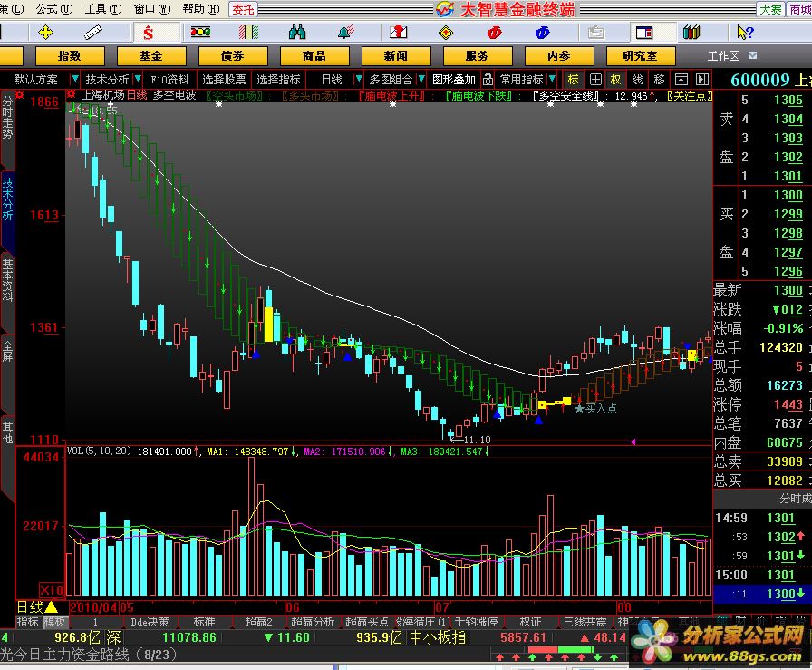The width and height of the screenshot is (812, 670).
Task: Toggle the 标 markers button
Action: (x=573, y=79)
